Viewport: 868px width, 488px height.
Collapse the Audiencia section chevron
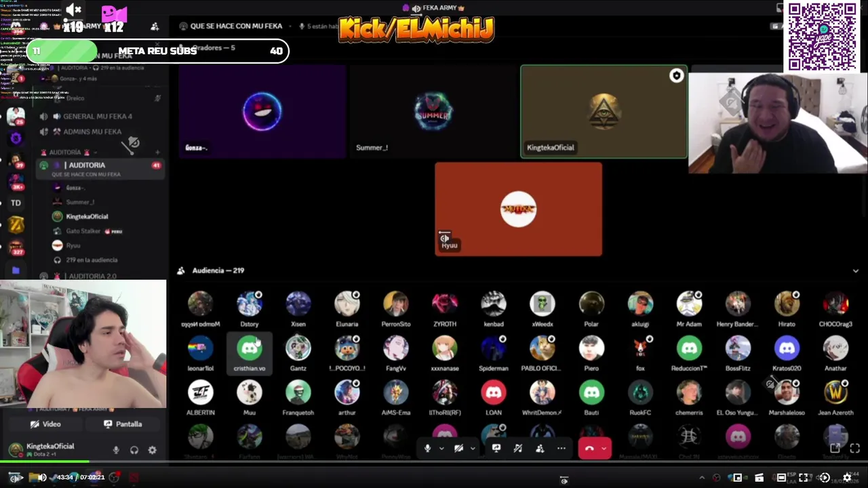(856, 270)
